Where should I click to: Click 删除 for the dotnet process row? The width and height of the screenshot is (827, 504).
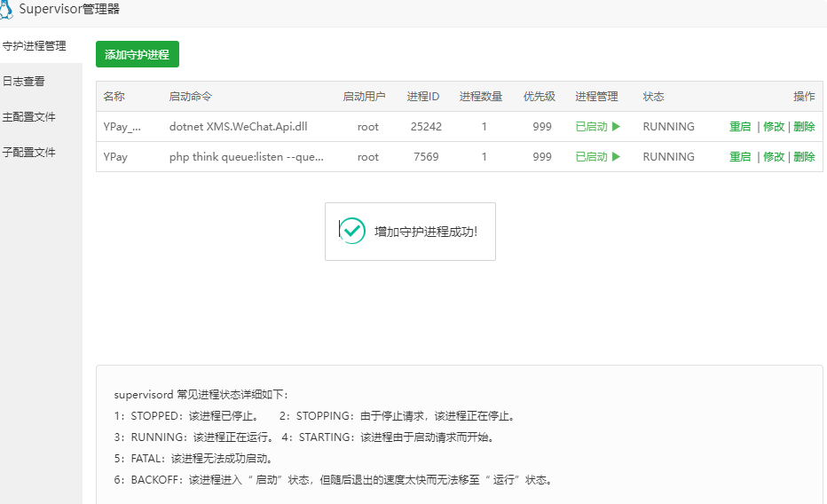pos(804,127)
